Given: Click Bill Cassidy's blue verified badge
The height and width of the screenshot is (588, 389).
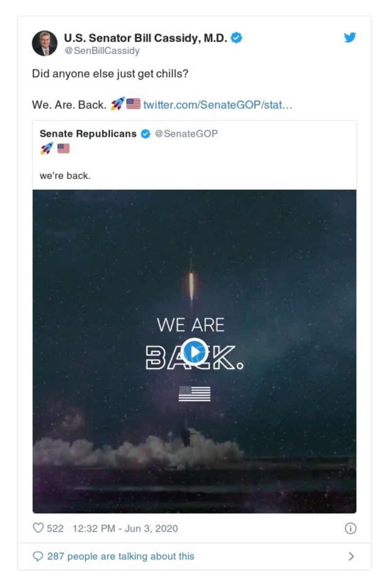Looking at the screenshot, I should [237, 38].
